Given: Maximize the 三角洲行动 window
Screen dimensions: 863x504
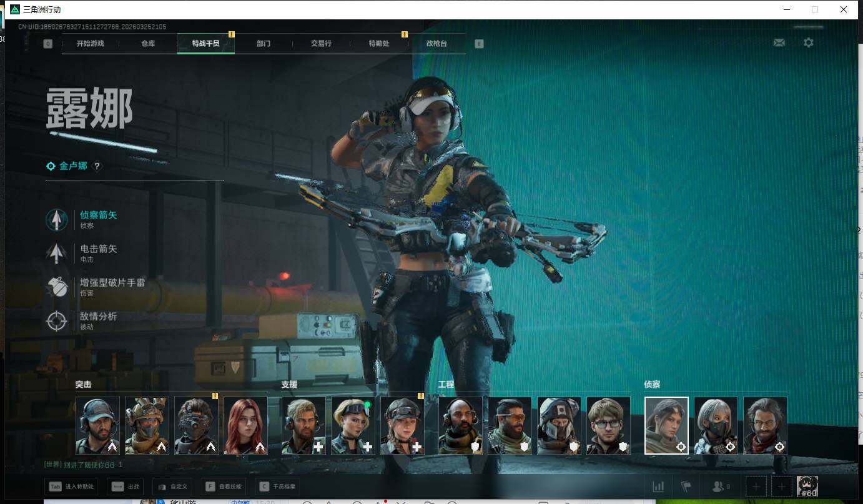Looking at the screenshot, I should coord(815,9).
